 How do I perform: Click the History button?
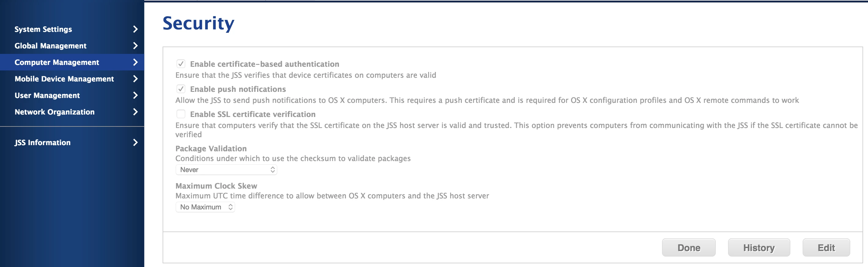pyautogui.click(x=759, y=247)
